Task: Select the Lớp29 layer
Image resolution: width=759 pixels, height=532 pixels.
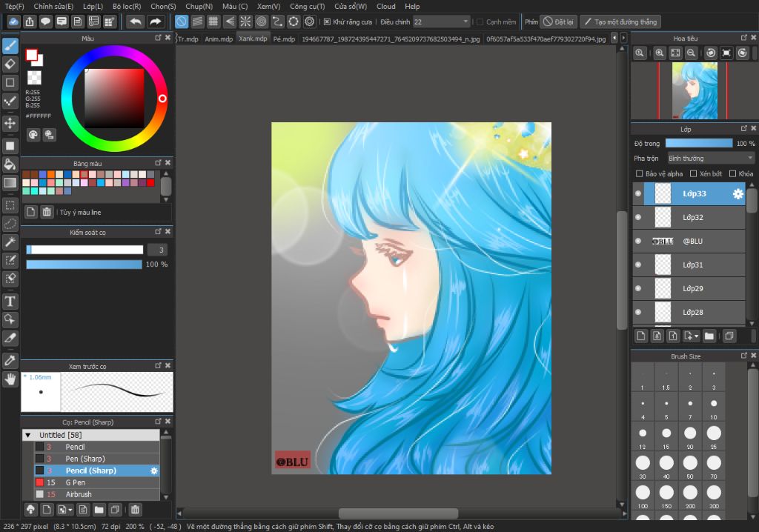Action: coord(689,288)
